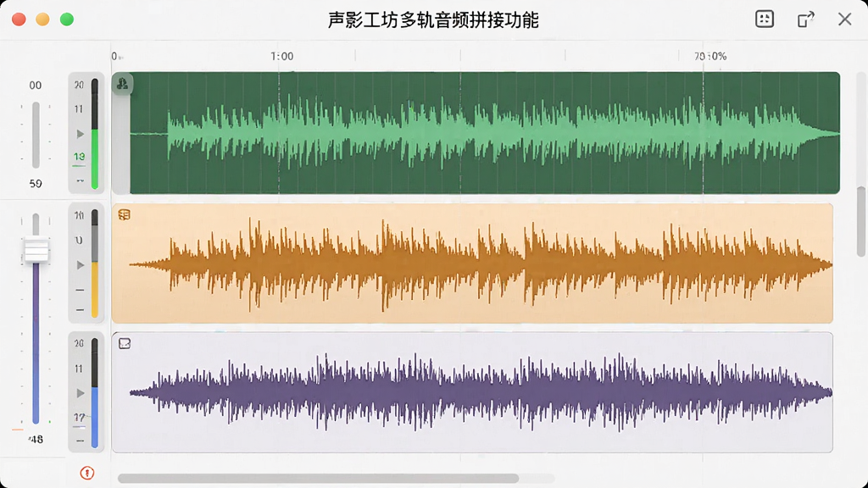Image resolution: width=868 pixels, height=488 pixels.
Task: Select the purple waveform clip
Action: [x=472, y=392]
